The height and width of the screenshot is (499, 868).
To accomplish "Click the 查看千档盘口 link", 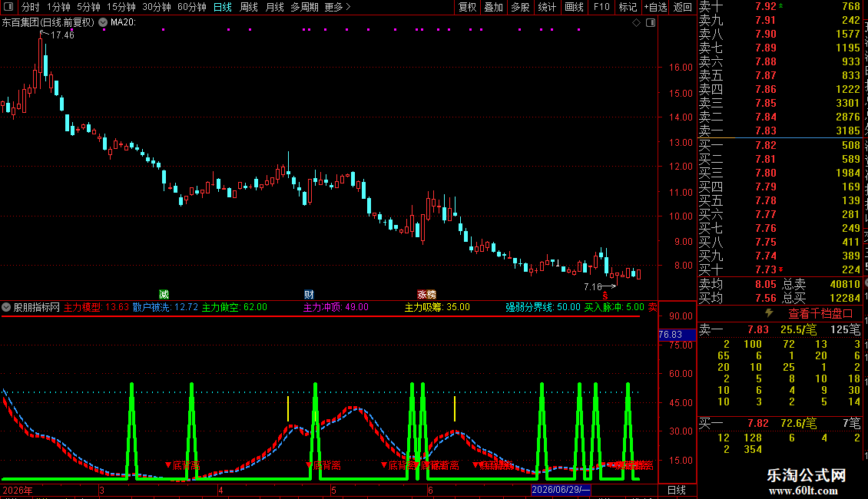I will (x=820, y=314).
